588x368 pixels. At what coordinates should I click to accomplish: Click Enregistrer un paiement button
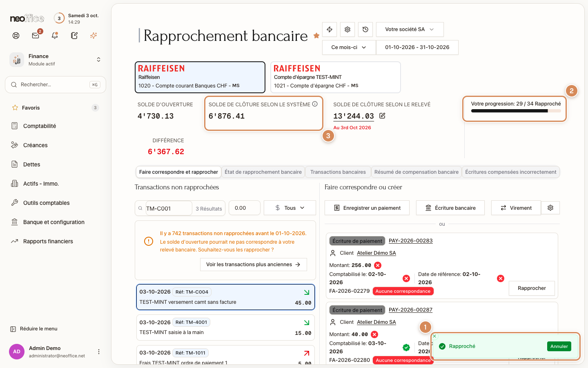[367, 208]
